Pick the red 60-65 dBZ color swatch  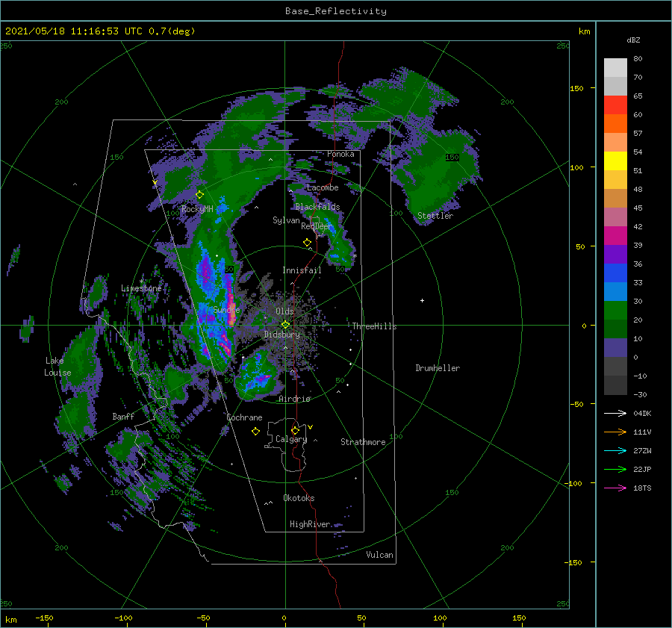click(x=615, y=105)
